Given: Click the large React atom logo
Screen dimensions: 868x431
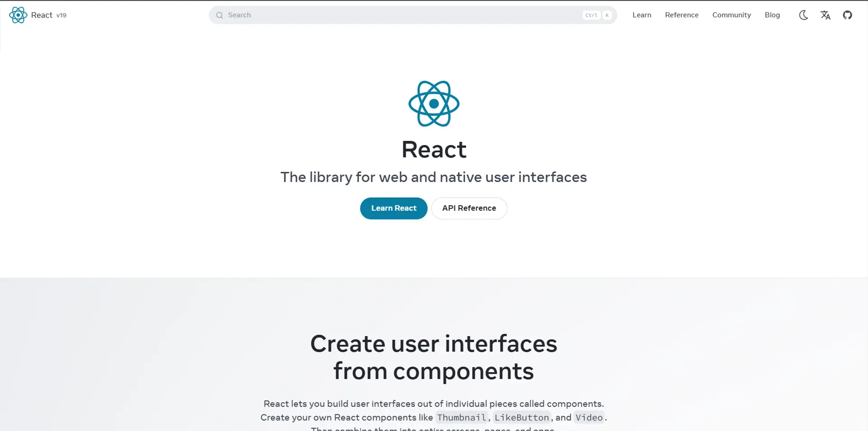Looking at the screenshot, I should pyautogui.click(x=434, y=103).
